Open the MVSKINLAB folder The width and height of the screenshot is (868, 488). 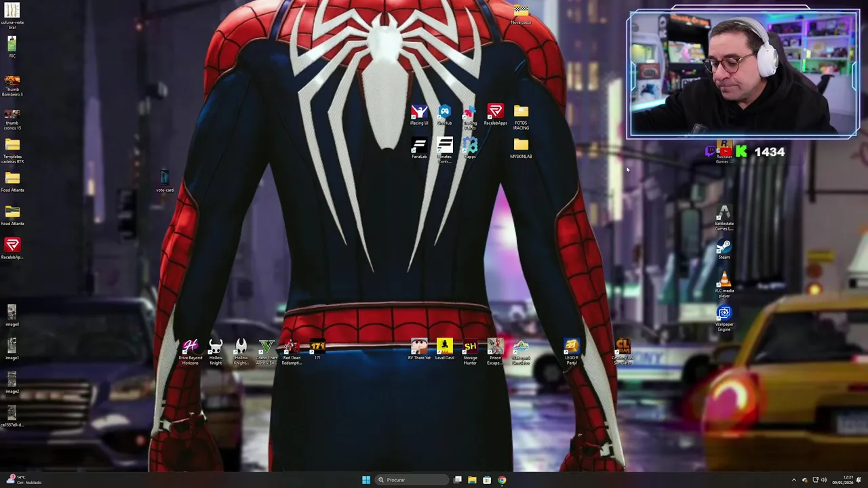(x=521, y=149)
